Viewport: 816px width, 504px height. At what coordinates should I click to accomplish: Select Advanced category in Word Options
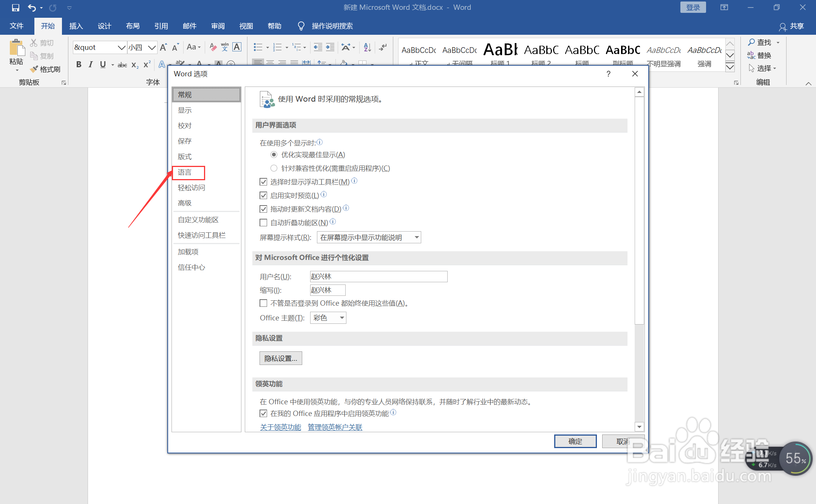pos(206,203)
